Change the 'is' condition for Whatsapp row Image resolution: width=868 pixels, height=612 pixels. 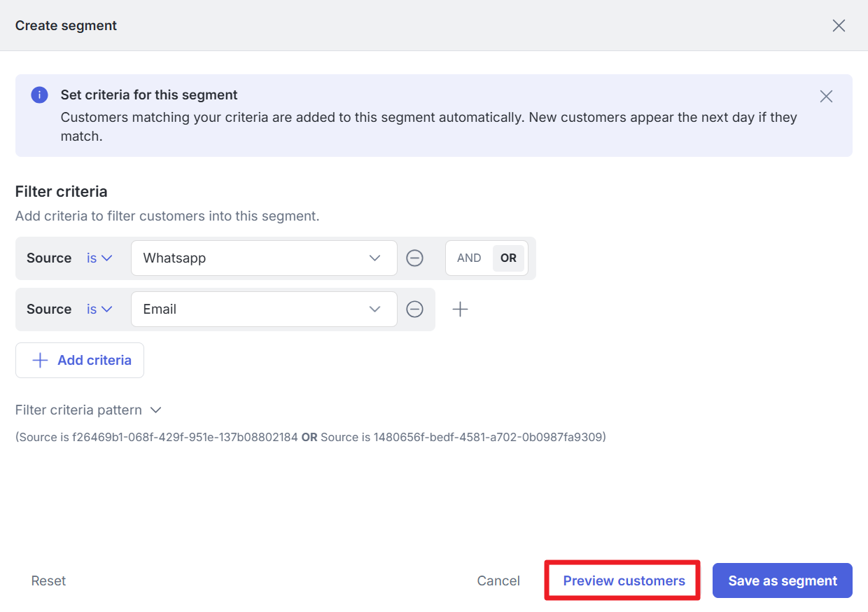pos(99,258)
